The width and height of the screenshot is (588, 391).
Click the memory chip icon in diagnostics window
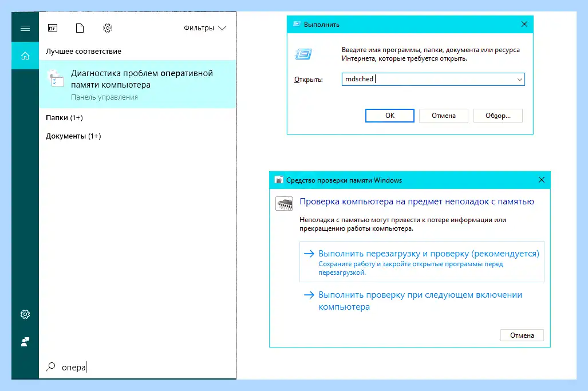(x=284, y=204)
